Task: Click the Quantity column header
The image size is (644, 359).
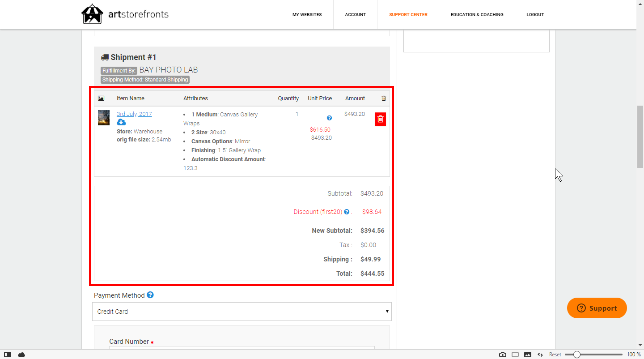Action: (288, 98)
